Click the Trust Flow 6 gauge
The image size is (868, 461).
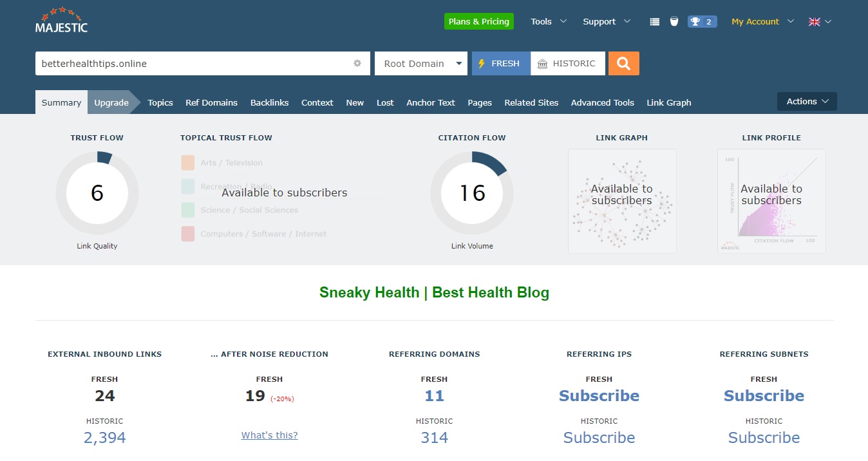97,193
